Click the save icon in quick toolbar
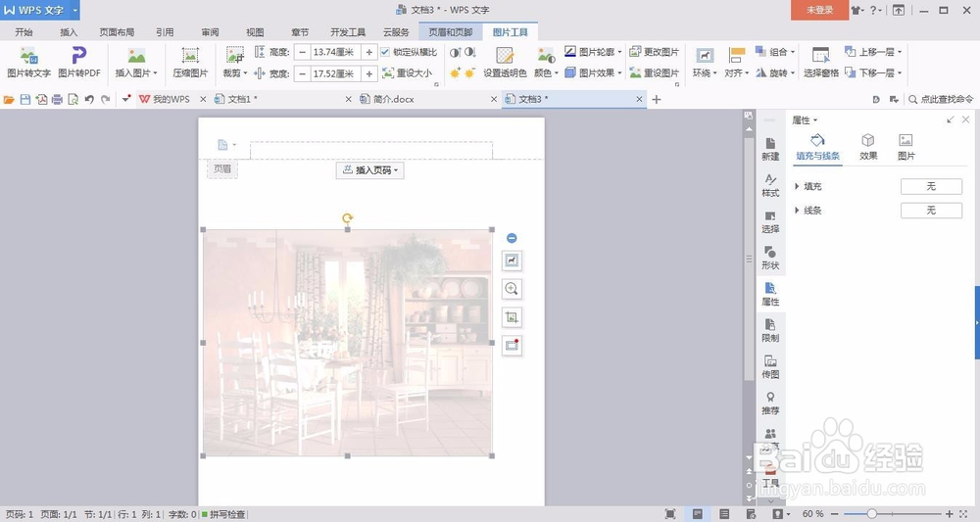Image resolution: width=980 pixels, height=522 pixels. [x=25, y=99]
